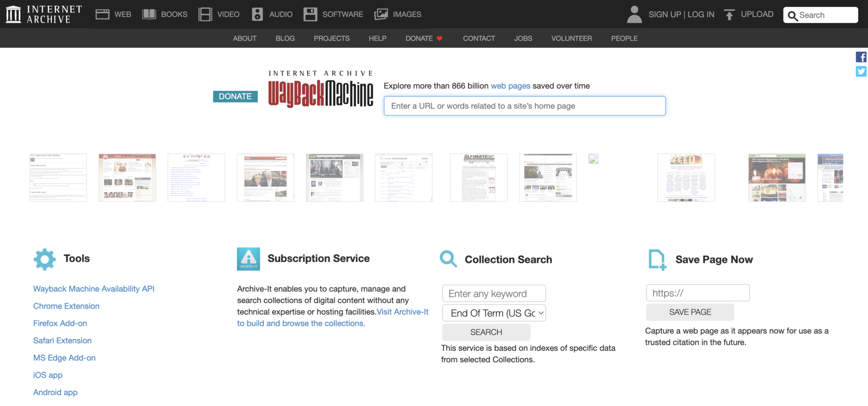868x406 pixels.
Task: Click the Internet Archive logo icon
Action: 13,14
